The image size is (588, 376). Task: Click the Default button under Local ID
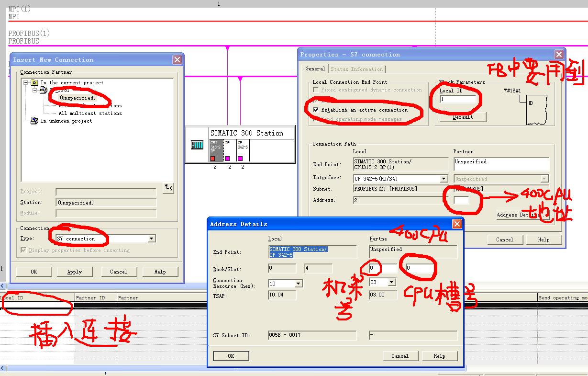[463, 117]
